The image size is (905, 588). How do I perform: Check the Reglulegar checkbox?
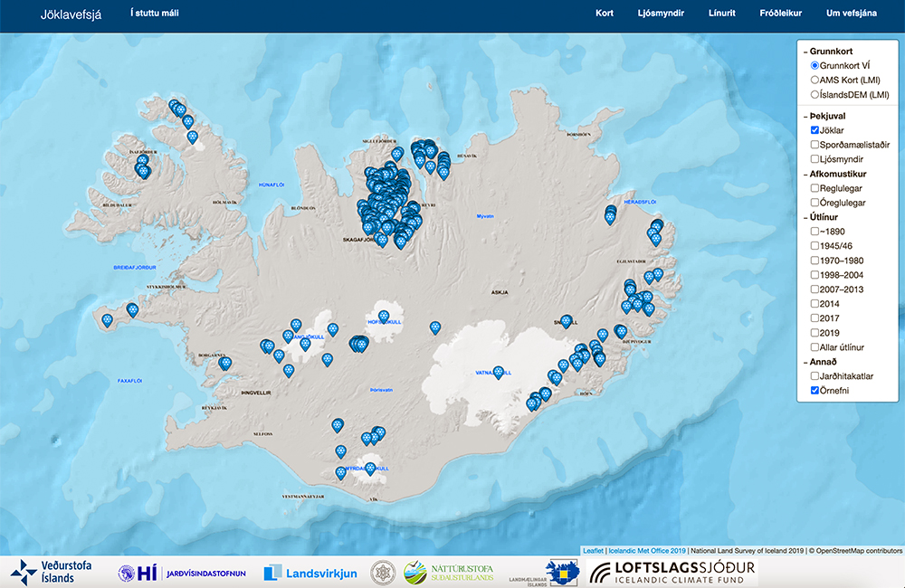pos(814,188)
